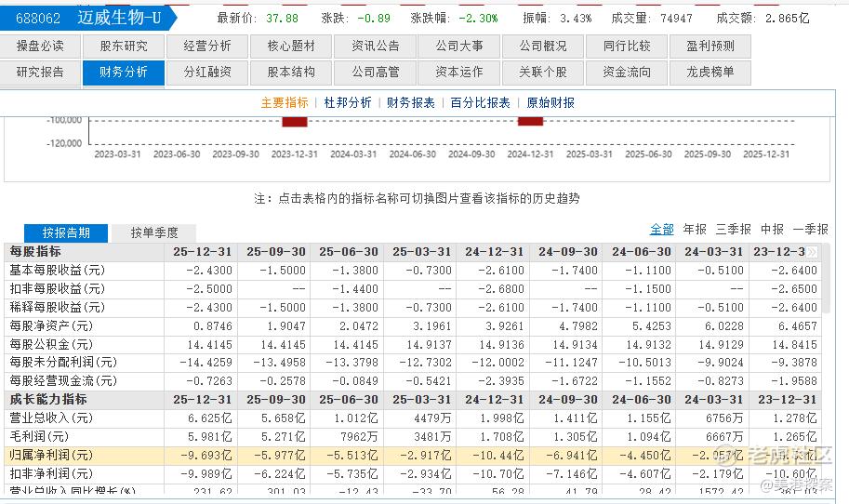Click the 成交额 2.865亿 value

(788, 19)
